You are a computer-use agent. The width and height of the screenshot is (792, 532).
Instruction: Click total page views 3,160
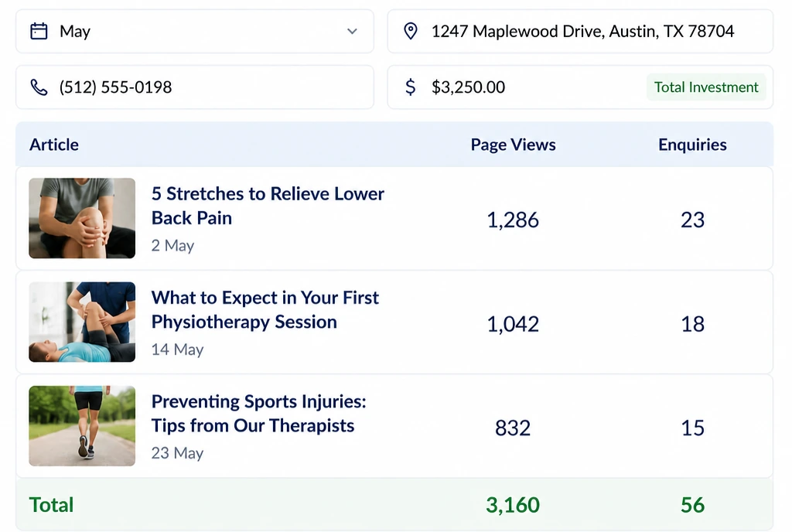(x=513, y=505)
